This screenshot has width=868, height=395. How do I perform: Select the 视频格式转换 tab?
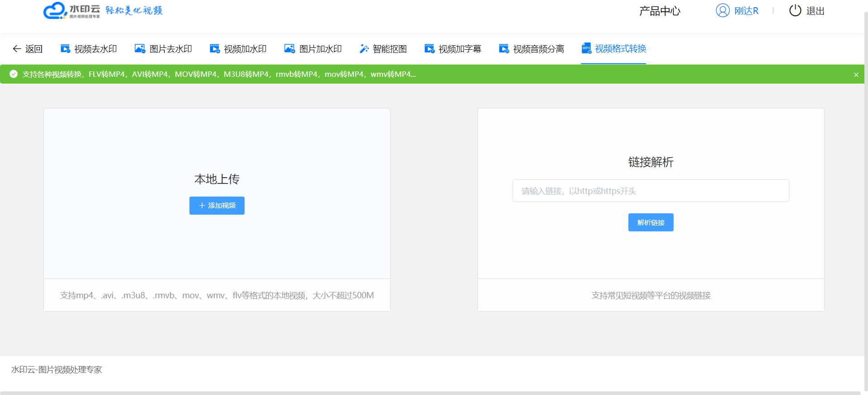pos(613,48)
